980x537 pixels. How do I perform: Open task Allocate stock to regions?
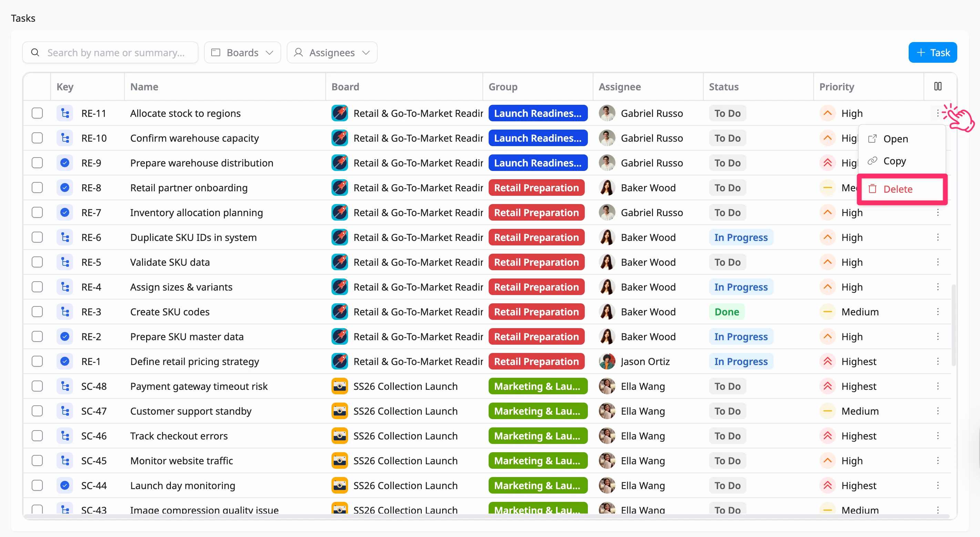click(x=185, y=113)
